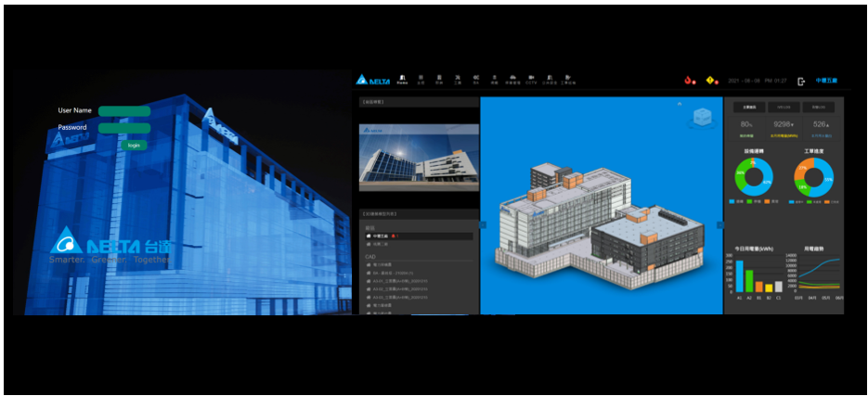
Task: Click the 27% orange segment of right donut
Action: pos(803,168)
